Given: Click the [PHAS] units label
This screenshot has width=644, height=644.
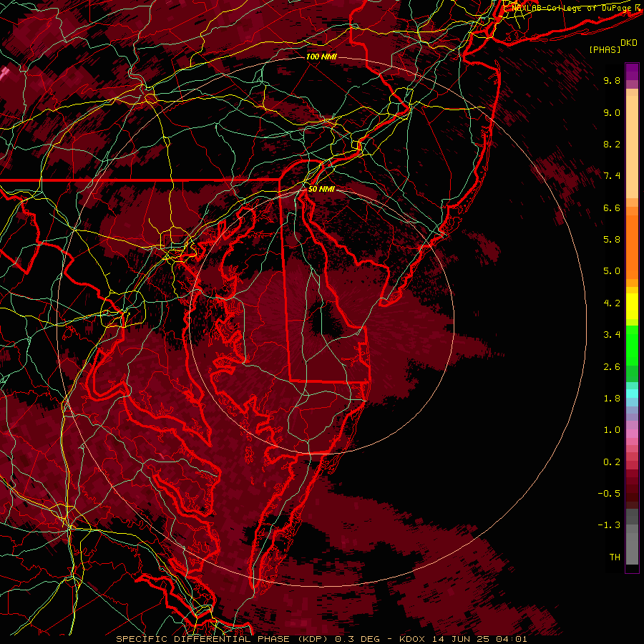Looking at the screenshot, I should (605, 49).
